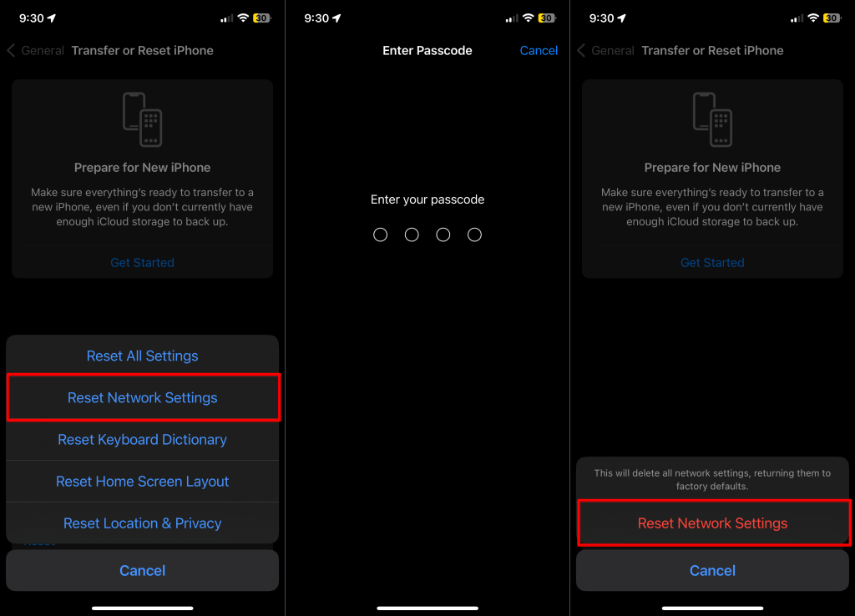
Task: Confirm the red Reset Network Settings button
Action: click(712, 523)
